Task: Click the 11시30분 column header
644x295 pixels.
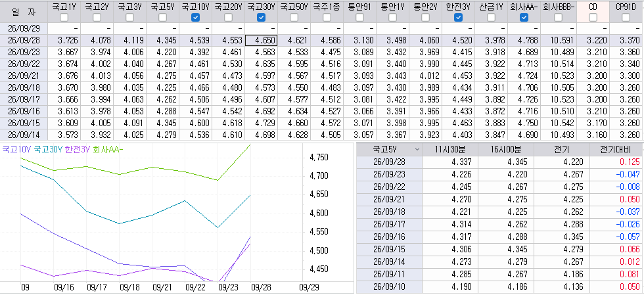Action: (450, 150)
